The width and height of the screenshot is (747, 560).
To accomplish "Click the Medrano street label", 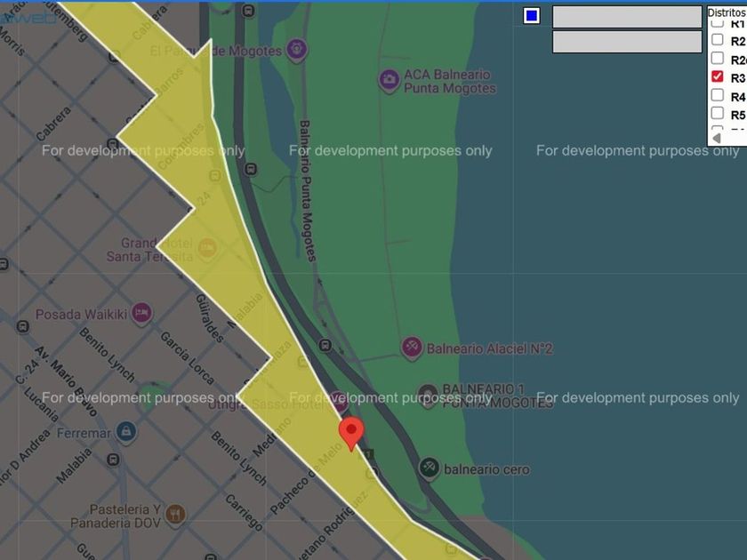I will [271, 437].
